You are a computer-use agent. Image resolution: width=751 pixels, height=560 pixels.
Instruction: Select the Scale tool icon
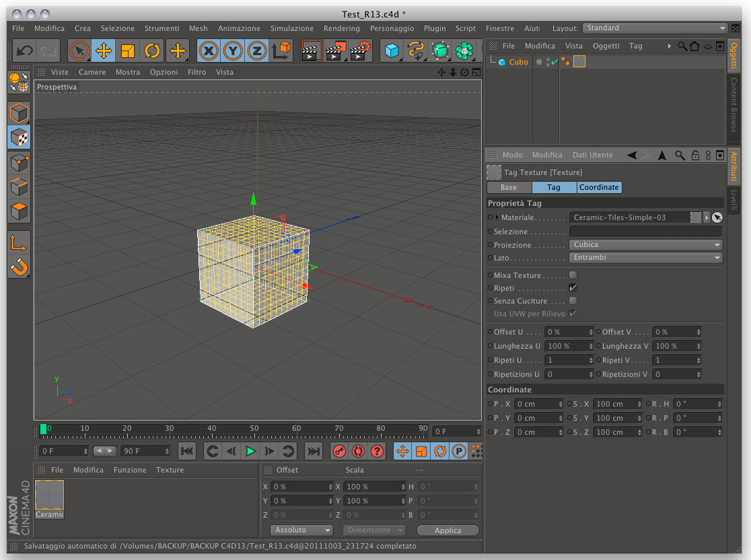pos(128,51)
